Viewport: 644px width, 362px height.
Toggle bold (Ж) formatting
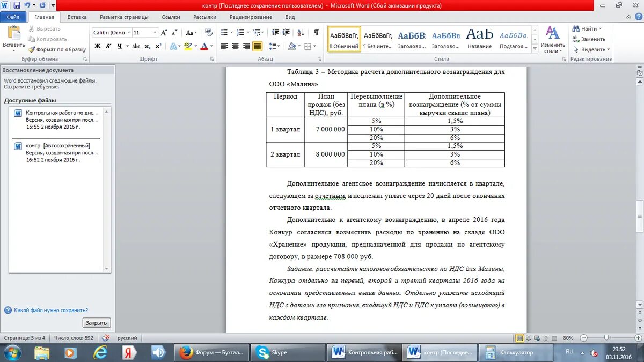[x=98, y=46]
